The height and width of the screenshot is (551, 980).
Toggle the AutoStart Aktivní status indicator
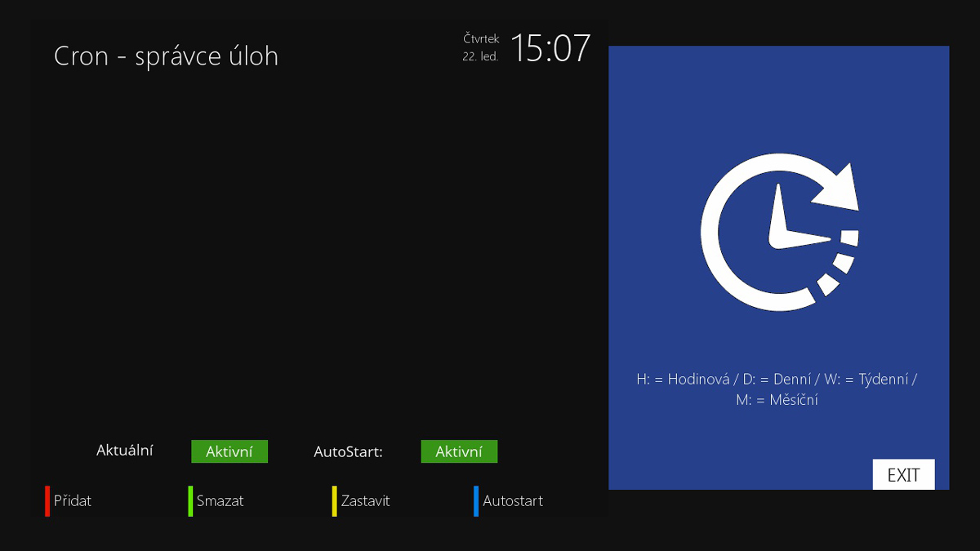coord(459,451)
